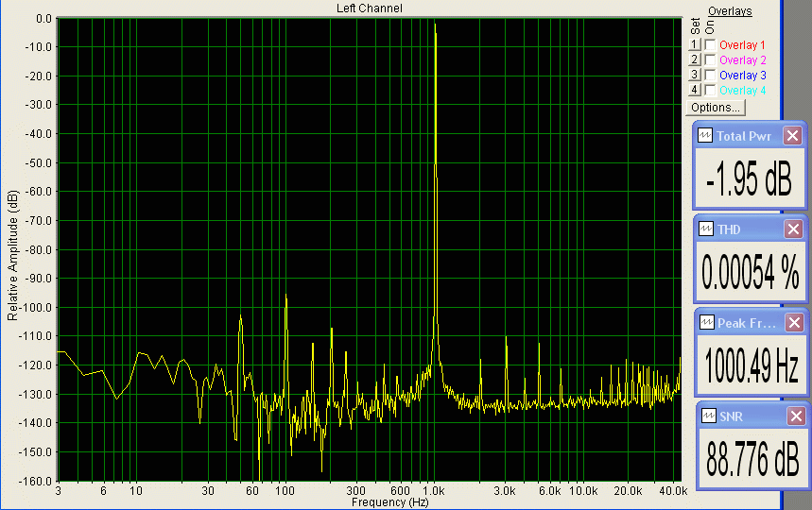Enable the Overlay 1 checkbox
This screenshot has height=510, width=812.
[711, 45]
